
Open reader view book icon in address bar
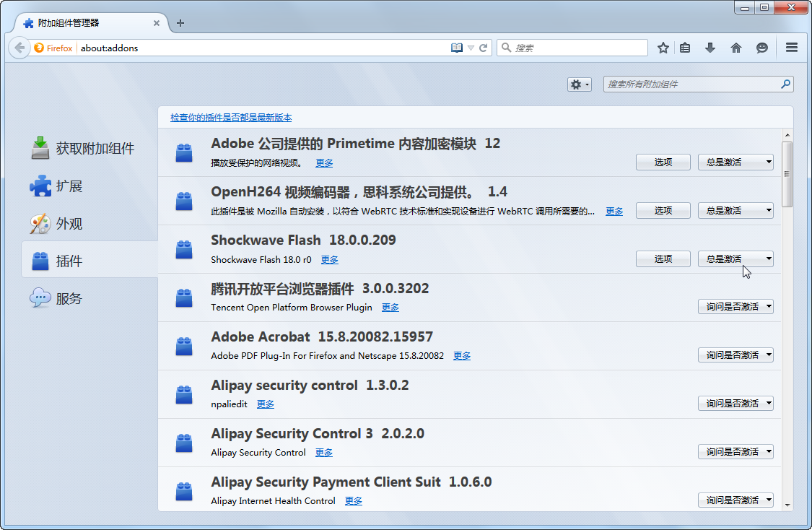coord(456,48)
